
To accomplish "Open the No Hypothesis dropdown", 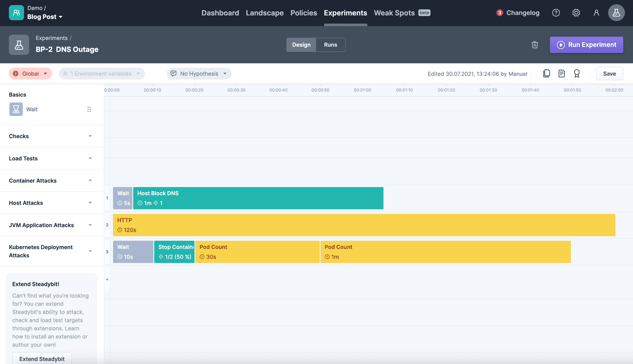I will (199, 73).
